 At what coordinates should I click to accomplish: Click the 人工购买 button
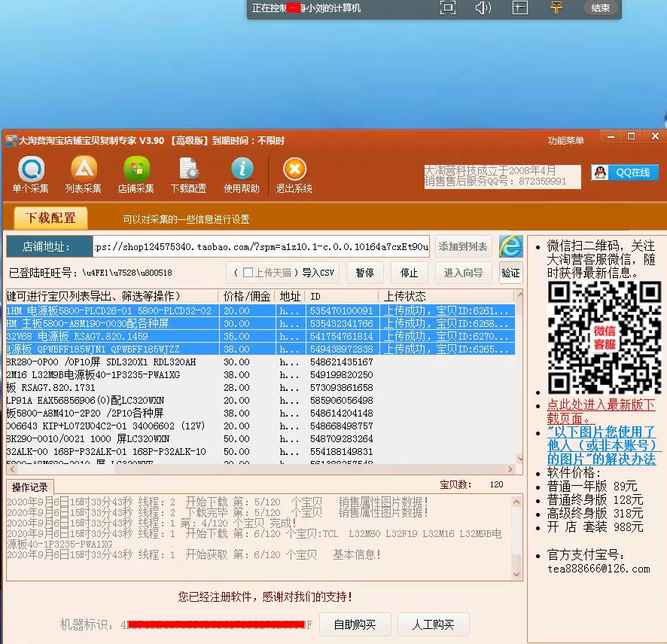coord(433,624)
